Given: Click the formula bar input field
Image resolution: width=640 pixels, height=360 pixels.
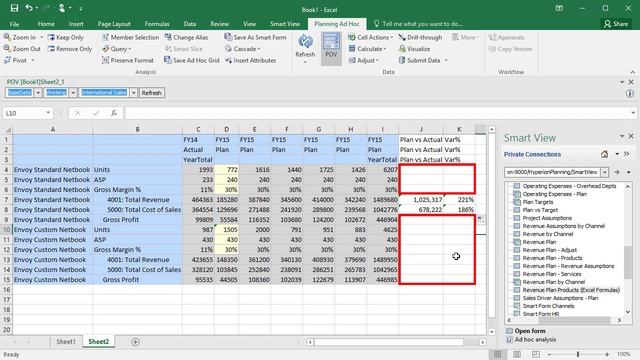Looking at the screenshot, I should click(x=378, y=113).
